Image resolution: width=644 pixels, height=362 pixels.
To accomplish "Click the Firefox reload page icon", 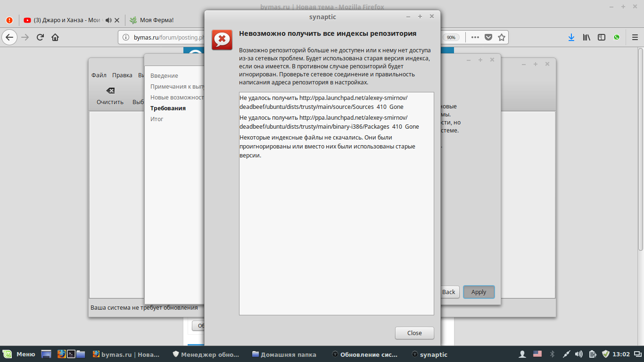I will pos(40,37).
